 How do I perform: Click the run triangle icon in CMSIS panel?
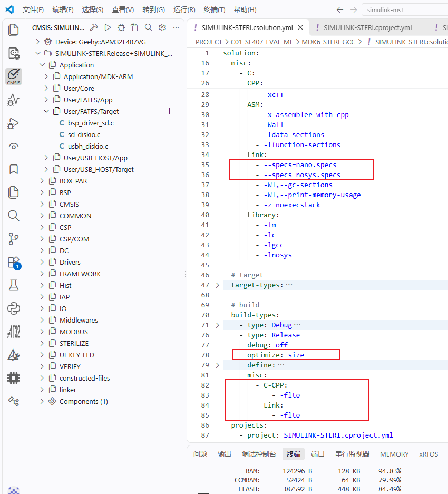click(108, 27)
